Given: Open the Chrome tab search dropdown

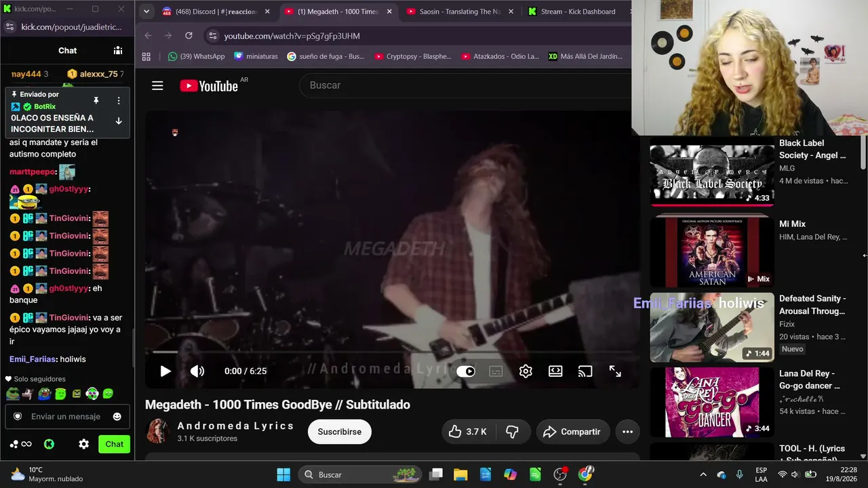Looking at the screenshot, I should (146, 12).
